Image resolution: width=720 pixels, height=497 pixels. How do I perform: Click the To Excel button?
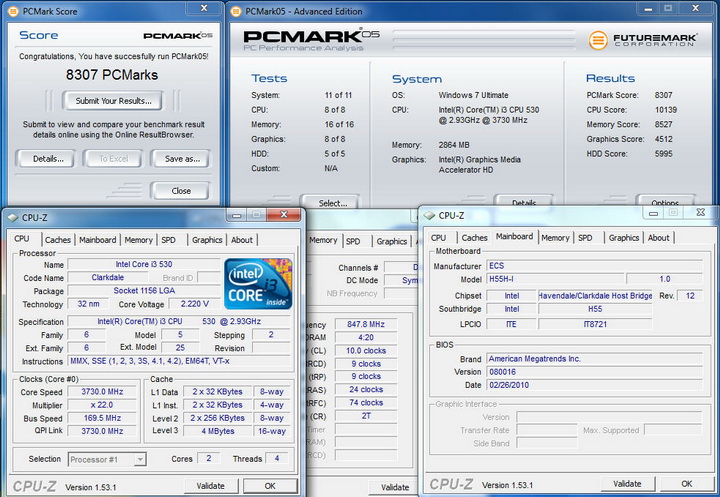[x=113, y=159]
